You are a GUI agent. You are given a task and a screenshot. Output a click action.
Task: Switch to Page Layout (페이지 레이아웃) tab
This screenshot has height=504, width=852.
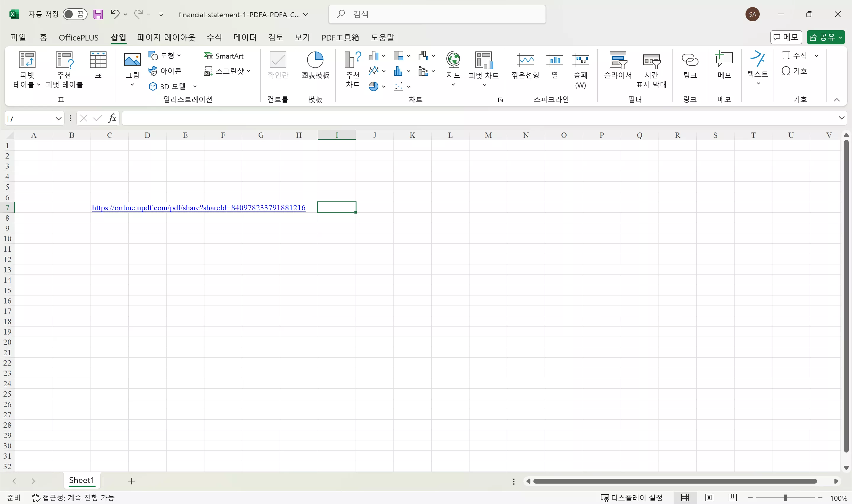point(166,37)
